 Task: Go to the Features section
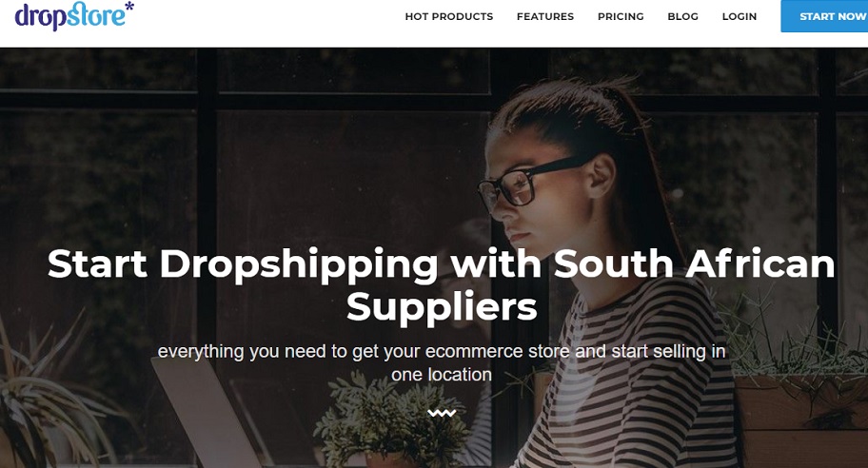point(545,16)
